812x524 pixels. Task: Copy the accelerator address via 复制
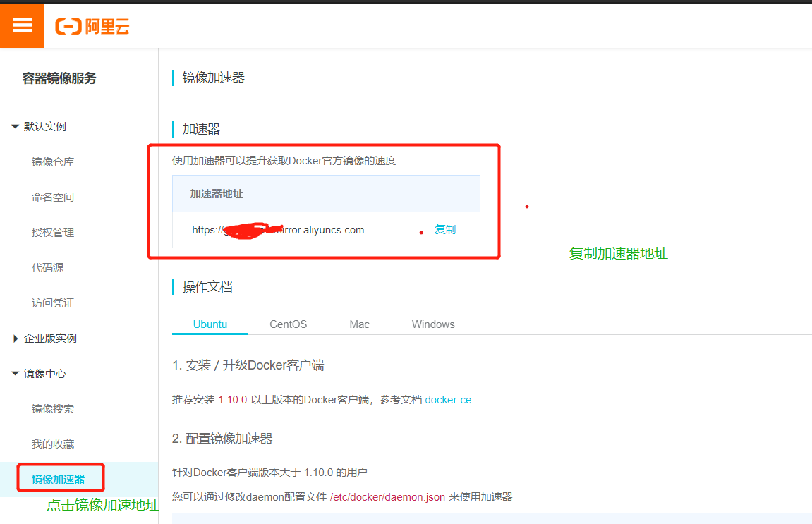click(x=445, y=230)
